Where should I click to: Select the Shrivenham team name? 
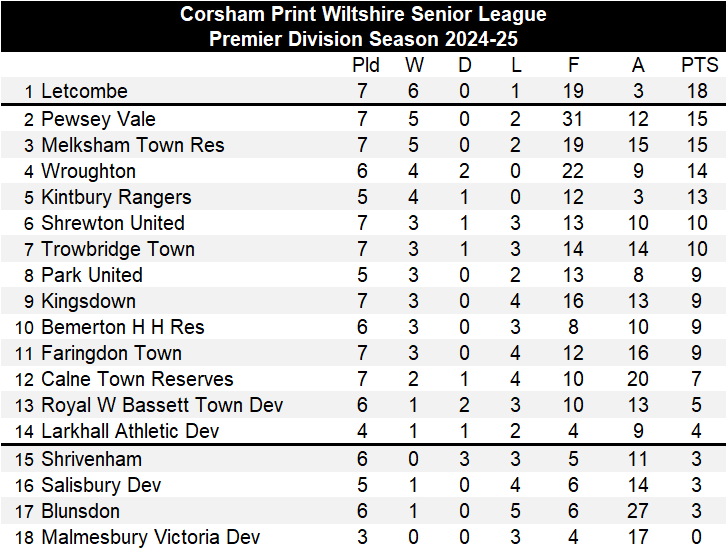tap(91, 460)
